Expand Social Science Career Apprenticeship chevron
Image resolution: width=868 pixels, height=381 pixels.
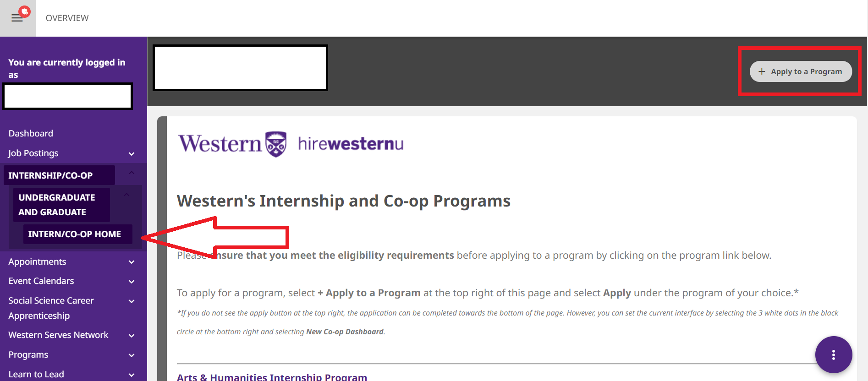click(x=132, y=301)
